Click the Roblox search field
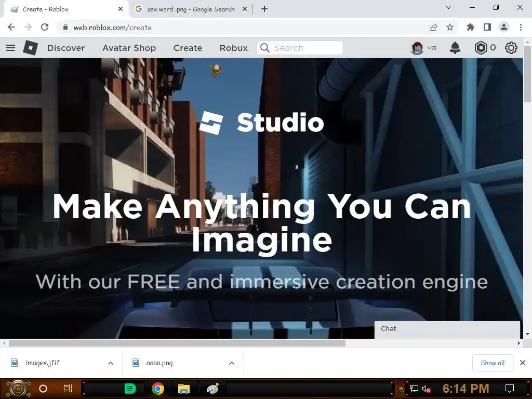 (x=300, y=48)
